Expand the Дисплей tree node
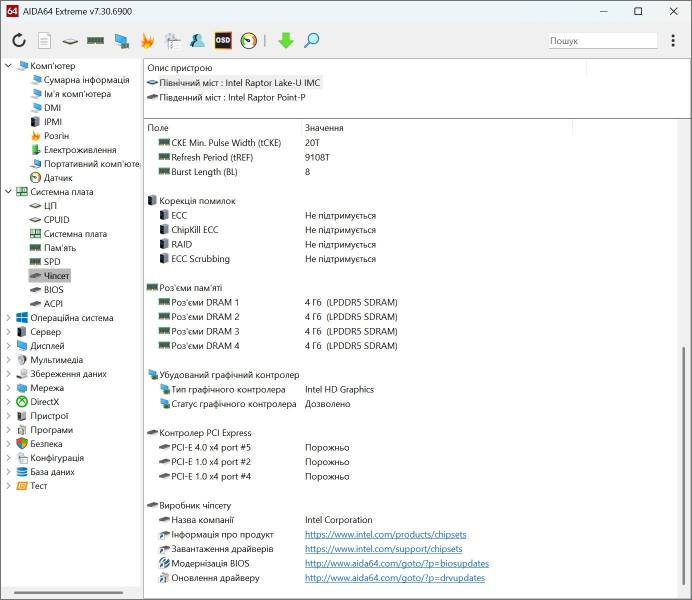This screenshot has width=692, height=600. click(x=8, y=346)
